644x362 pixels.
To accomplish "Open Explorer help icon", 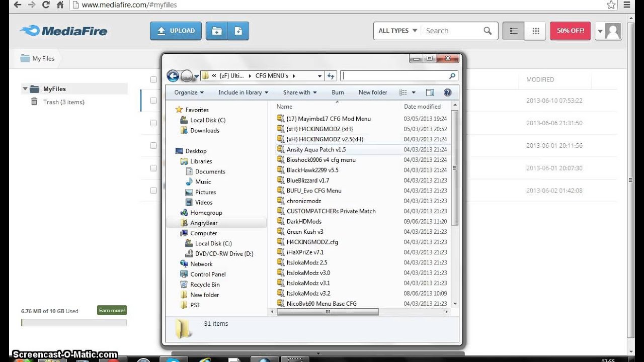I will [x=448, y=93].
